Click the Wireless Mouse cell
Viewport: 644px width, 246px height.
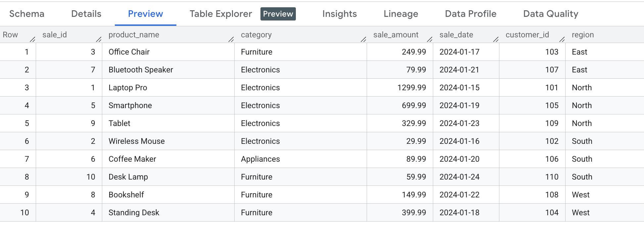click(x=168, y=141)
